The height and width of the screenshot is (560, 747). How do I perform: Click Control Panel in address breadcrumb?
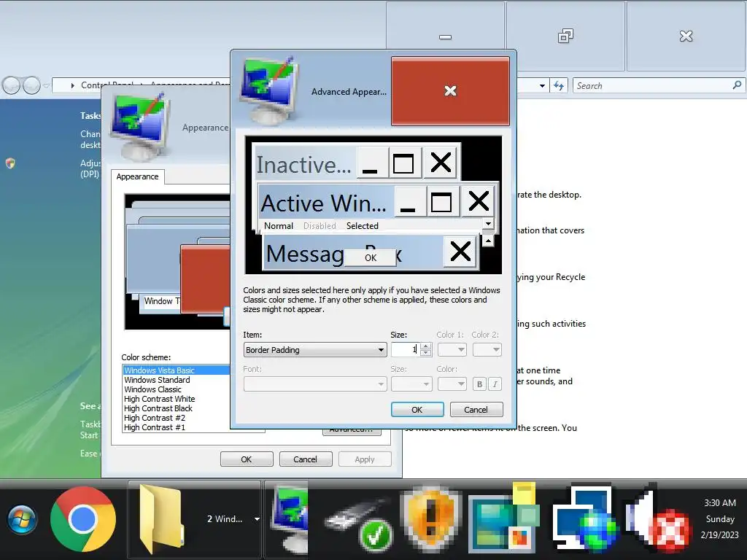coord(107,85)
